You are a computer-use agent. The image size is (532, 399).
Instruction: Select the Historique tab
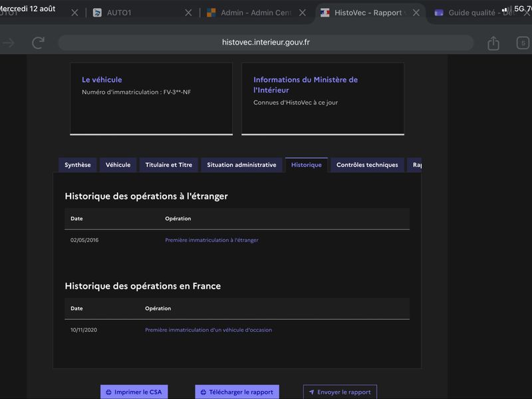coord(307,165)
